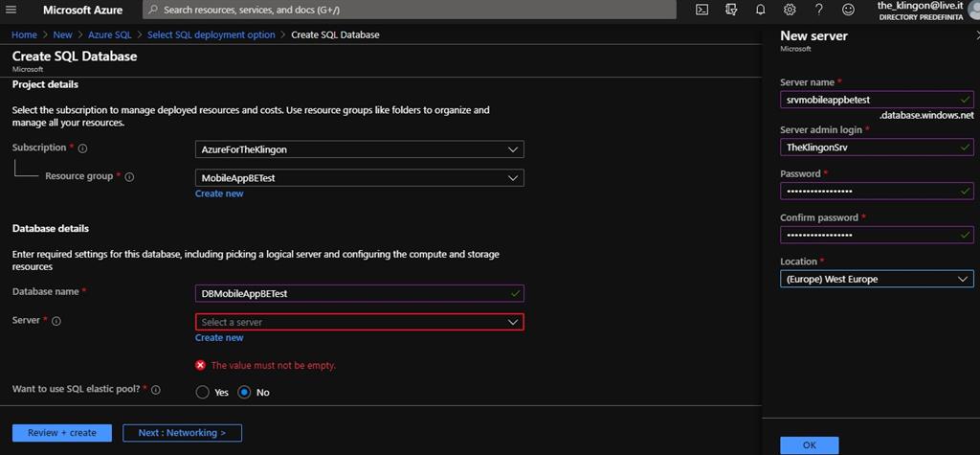980x455 pixels.
Task: Click Microsoft Azure portal title
Action: (x=83, y=10)
